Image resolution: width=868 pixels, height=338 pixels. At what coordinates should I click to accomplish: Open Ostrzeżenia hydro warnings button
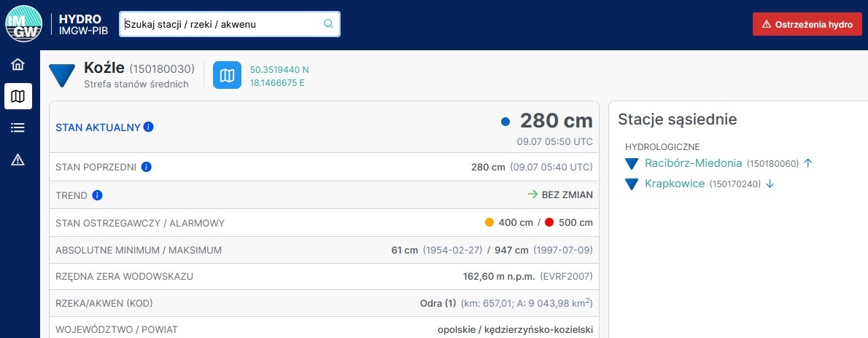pyautogui.click(x=807, y=24)
